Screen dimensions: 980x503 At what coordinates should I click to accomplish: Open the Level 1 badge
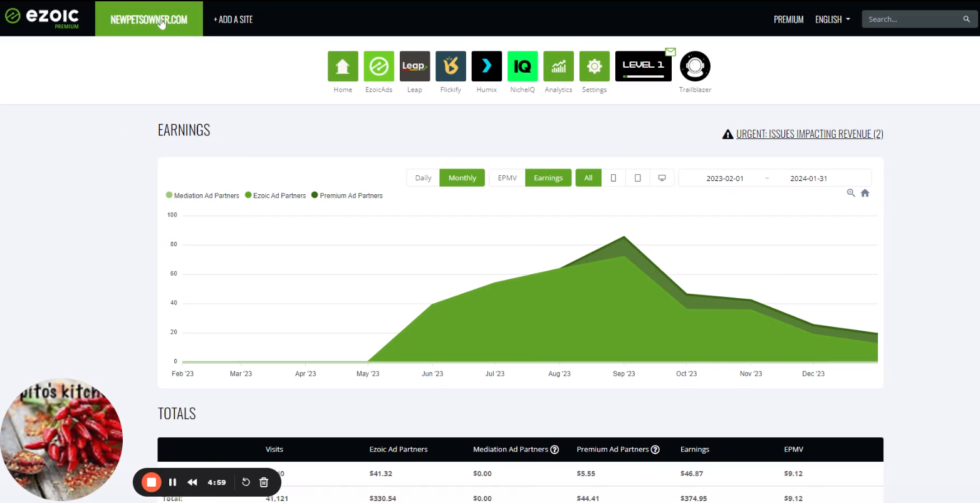[644, 66]
